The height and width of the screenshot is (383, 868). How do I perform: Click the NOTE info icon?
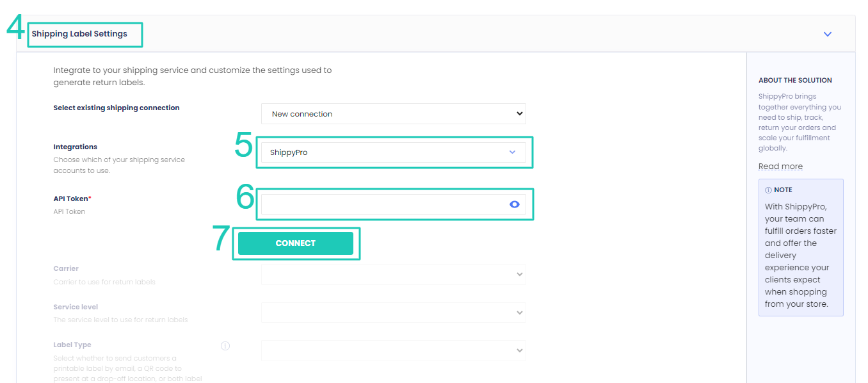pyautogui.click(x=768, y=190)
